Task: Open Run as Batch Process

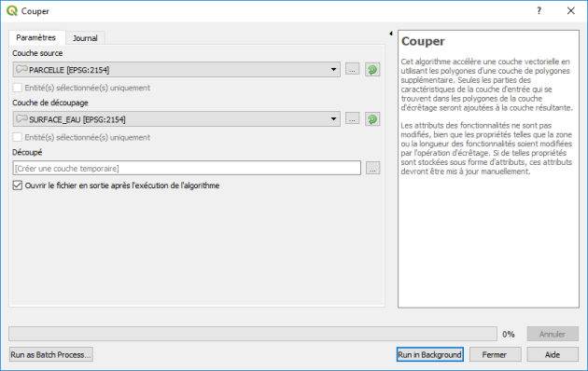Action: (x=51, y=354)
